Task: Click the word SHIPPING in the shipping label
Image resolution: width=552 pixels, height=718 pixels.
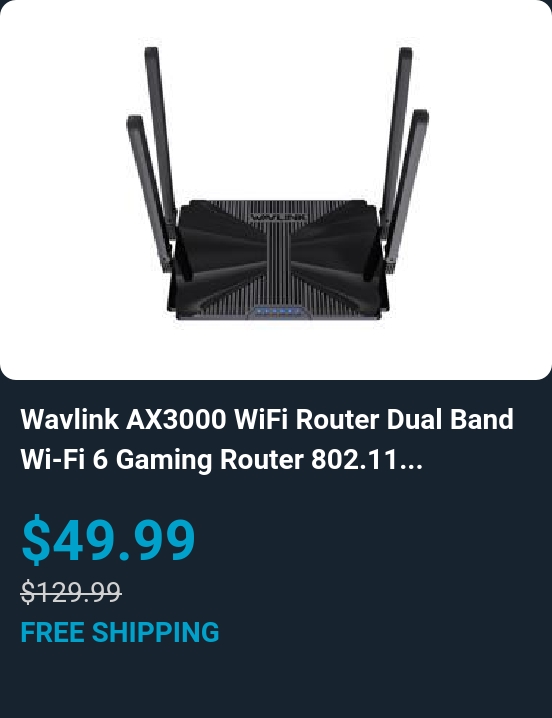Action: pyautogui.click(x=155, y=632)
